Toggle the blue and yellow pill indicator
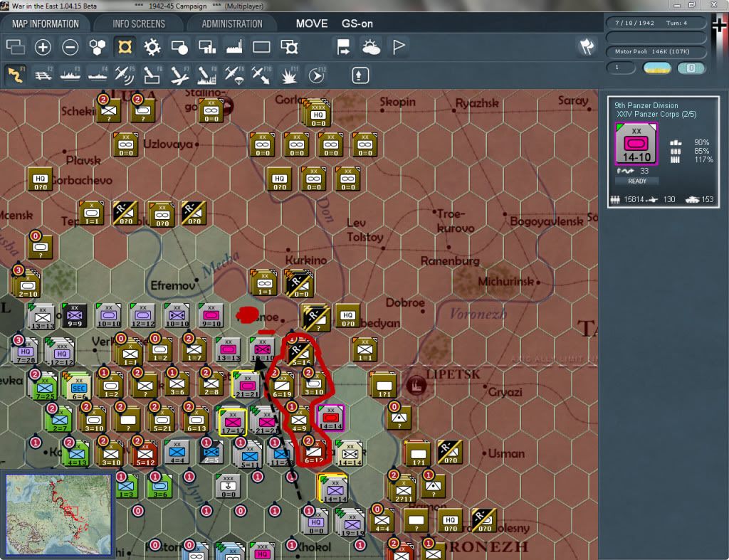This screenshot has width=729, height=560. tap(657, 68)
